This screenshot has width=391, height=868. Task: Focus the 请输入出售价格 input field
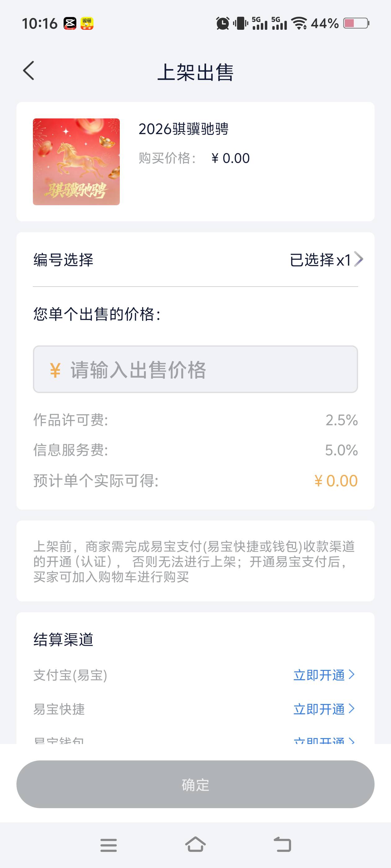(195, 369)
